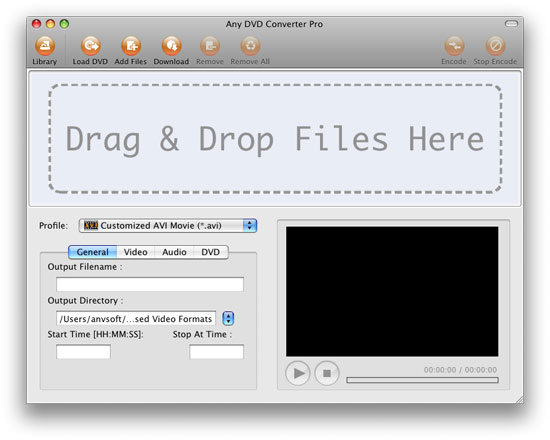
Task: Expand the Output Directory chooser arrows
Action: pos(228,319)
